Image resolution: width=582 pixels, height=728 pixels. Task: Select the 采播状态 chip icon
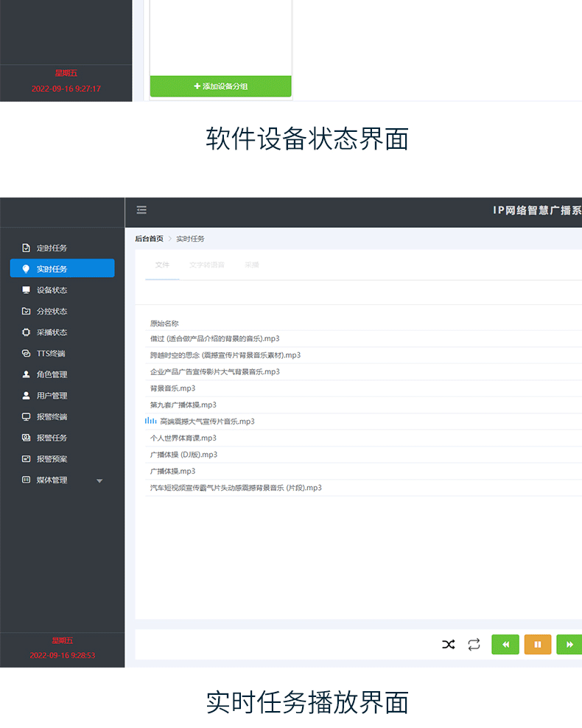coord(26,332)
